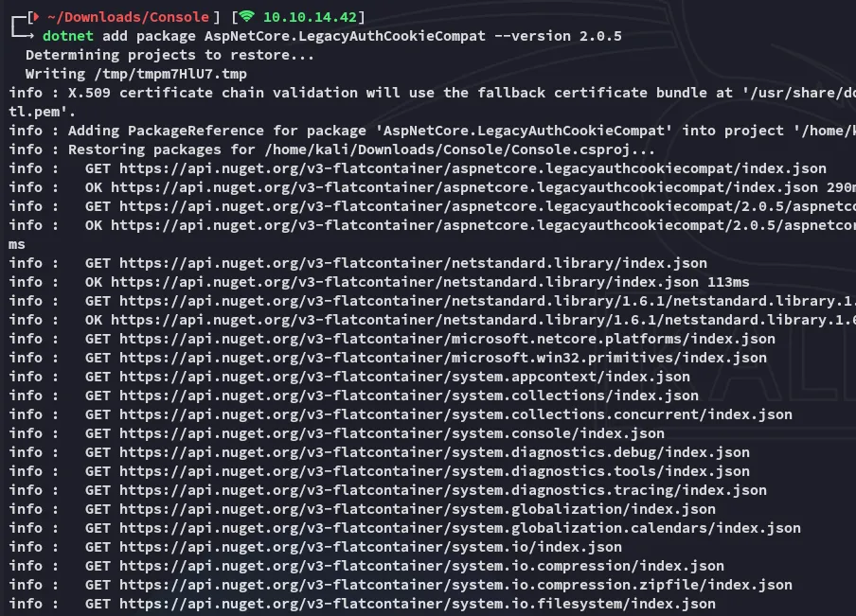The width and height of the screenshot is (856, 616).
Task: Click the green Wi-Fi icon in the prompt
Action: click(247, 17)
